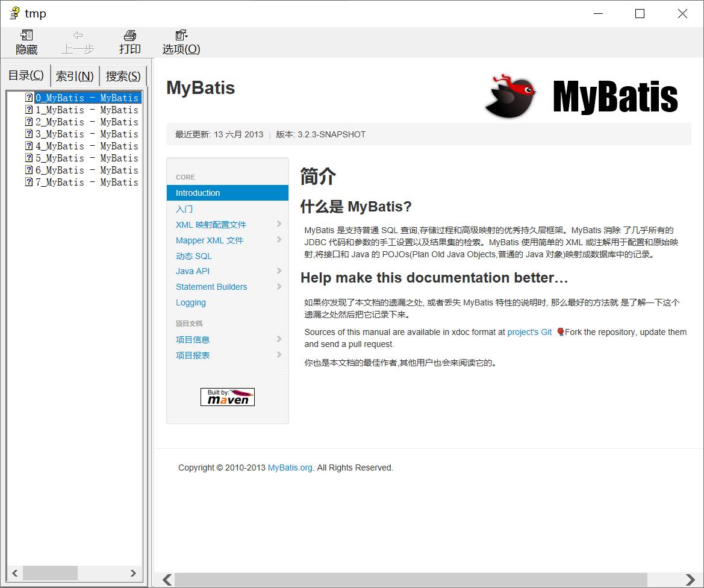Select tree item 5_MyBatis - MyBatis
This screenshot has height=588, width=704.
pyautogui.click(x=87, y=158)
